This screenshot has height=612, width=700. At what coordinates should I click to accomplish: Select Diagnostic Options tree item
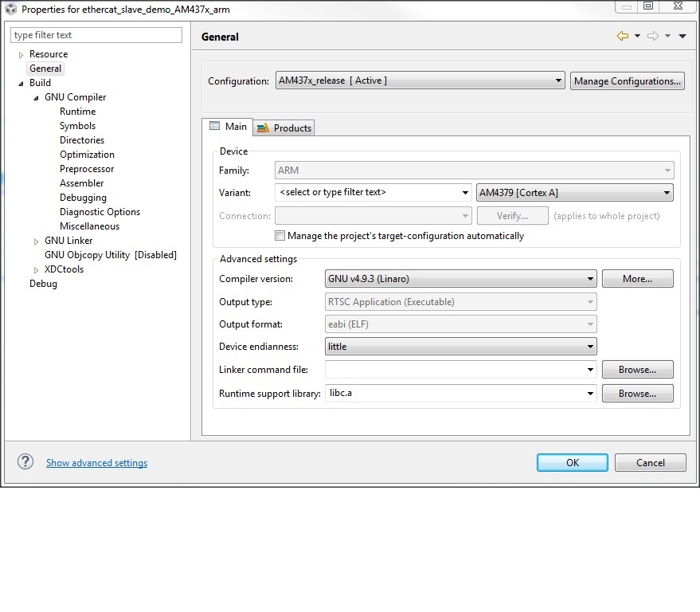tap(100, 212)
